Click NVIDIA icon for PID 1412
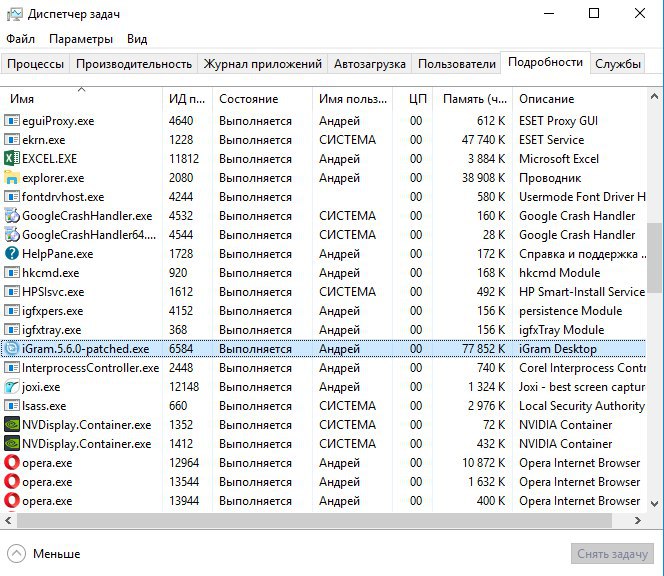 (12, 443)
